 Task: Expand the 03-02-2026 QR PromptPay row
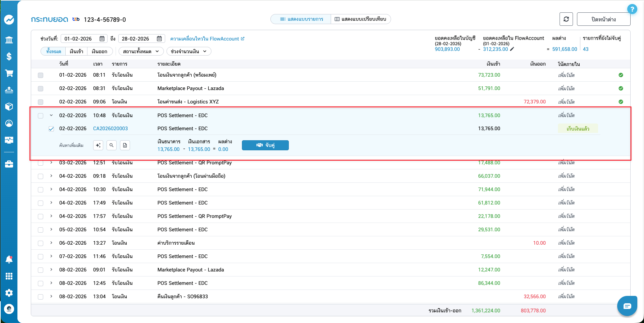coord(51,163)
